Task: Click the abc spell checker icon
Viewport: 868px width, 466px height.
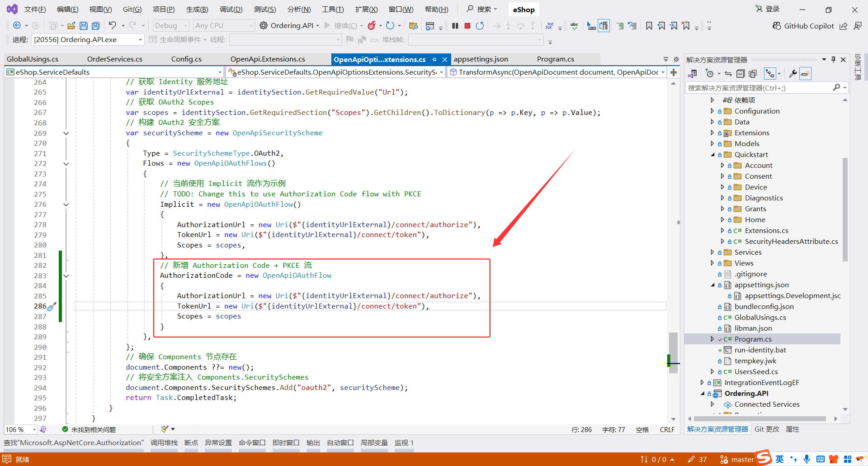Action: tap(574, 26)
